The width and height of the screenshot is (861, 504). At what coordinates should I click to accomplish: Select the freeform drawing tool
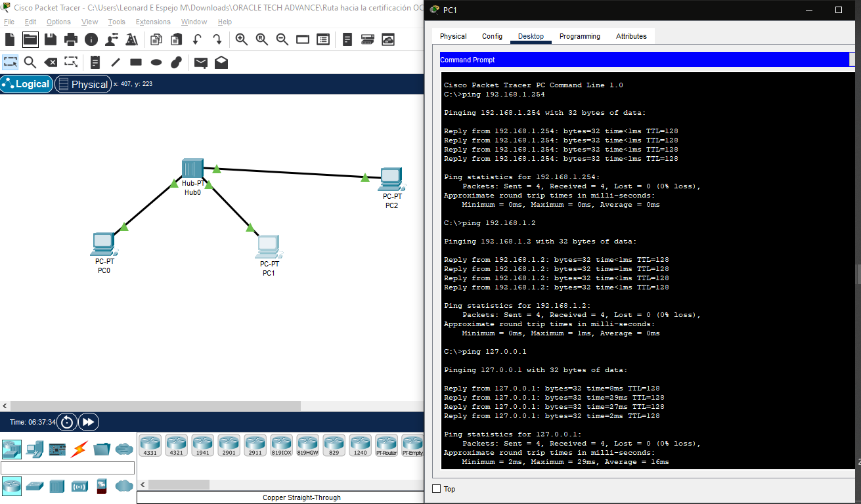[176, 62]
